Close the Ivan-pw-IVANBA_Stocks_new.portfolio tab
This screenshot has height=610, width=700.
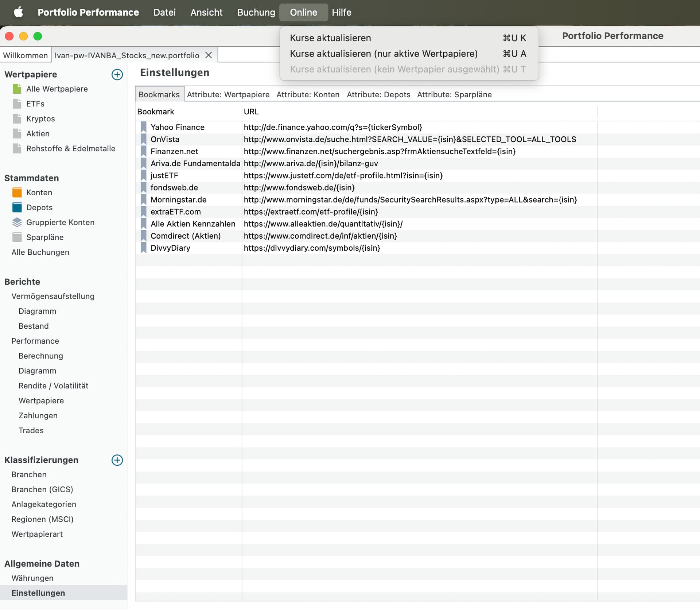(x=209, y=55)
